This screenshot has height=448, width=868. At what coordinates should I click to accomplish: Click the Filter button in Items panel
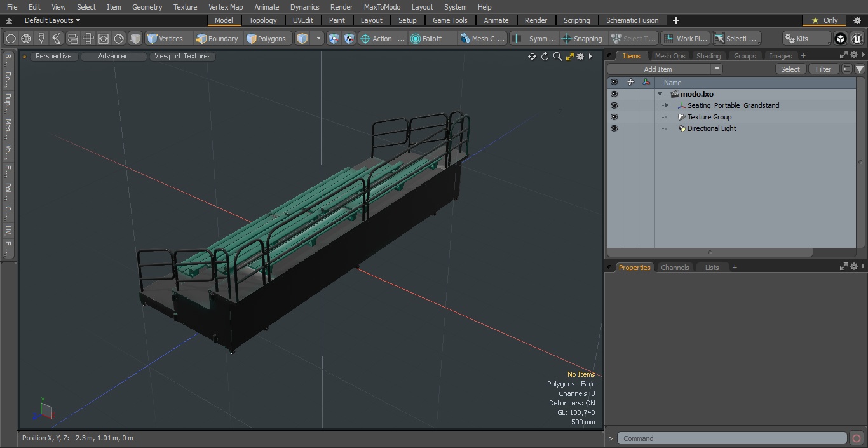pyautogui.click(x=824, y=69)
